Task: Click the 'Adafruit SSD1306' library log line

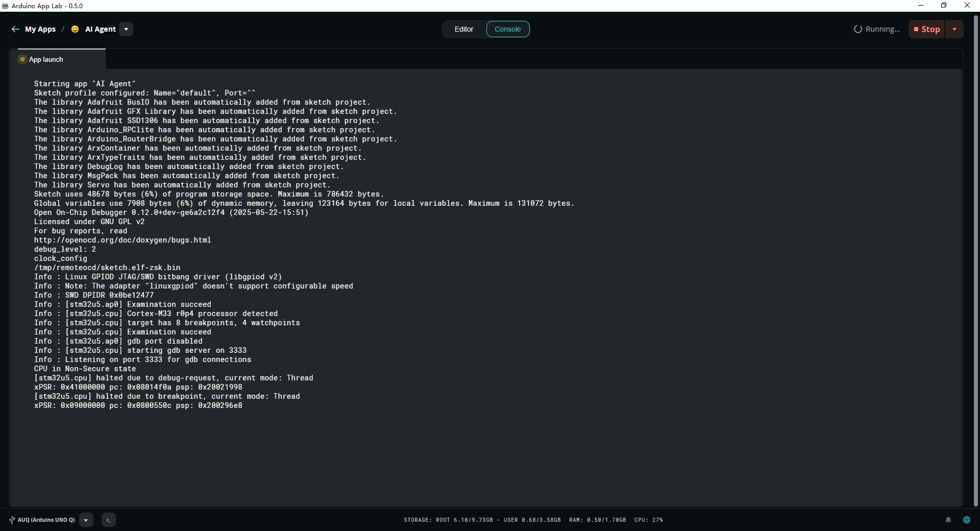Action: (x=207, y=120)
